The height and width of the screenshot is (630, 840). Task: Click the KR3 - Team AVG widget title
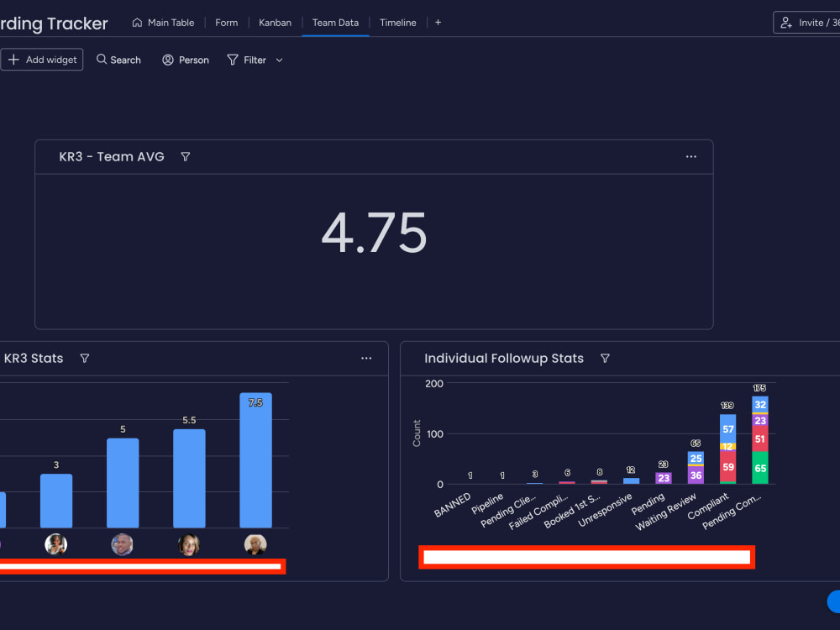(112, 156)
